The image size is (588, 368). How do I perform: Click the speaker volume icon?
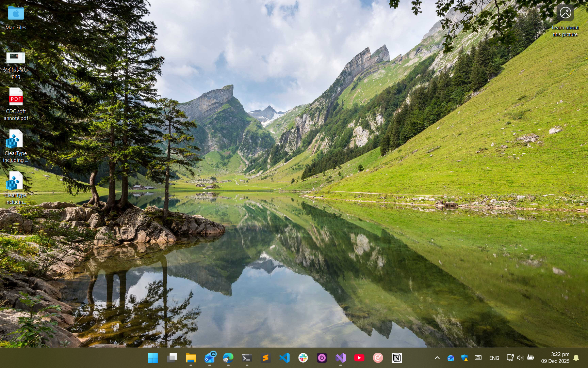(520, 358)
